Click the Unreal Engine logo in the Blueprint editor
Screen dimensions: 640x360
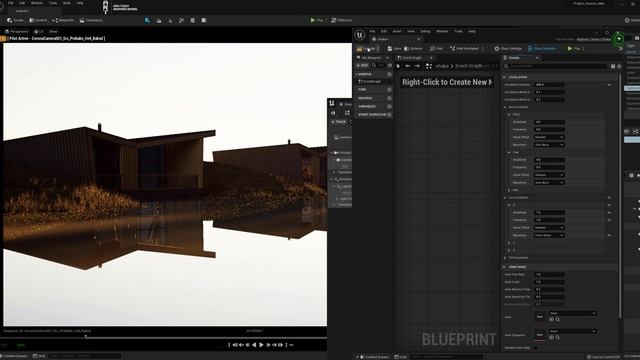[360, 35]
